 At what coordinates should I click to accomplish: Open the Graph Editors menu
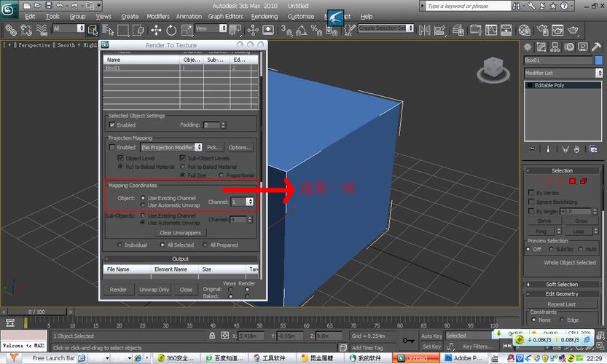(x=225, y=16)
